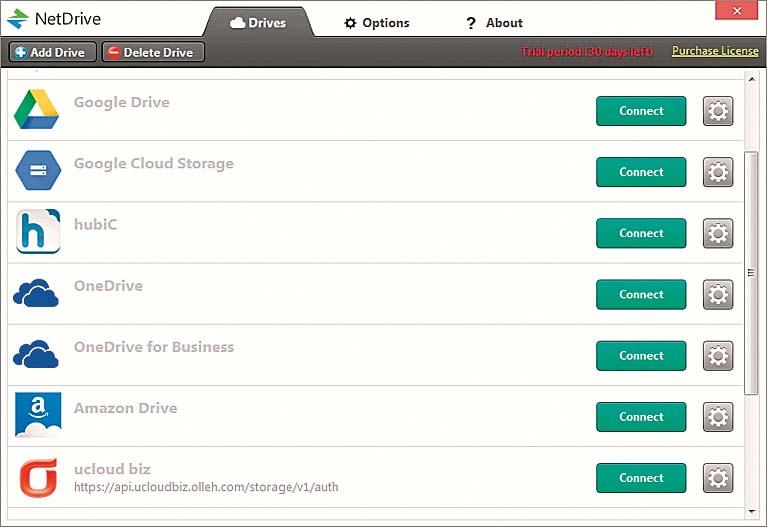Select the Drives tab

click(258, 23)
